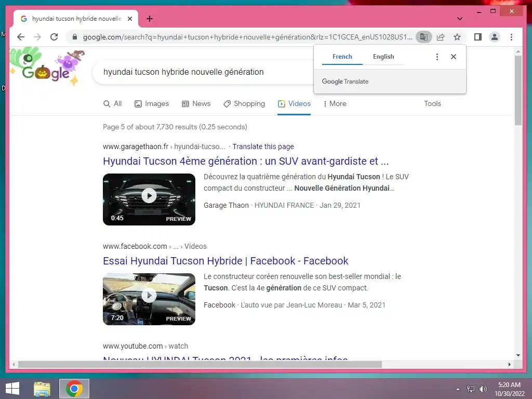532x399 pixels.
Task: Select the Videos results tab
Action: (294, 104)
